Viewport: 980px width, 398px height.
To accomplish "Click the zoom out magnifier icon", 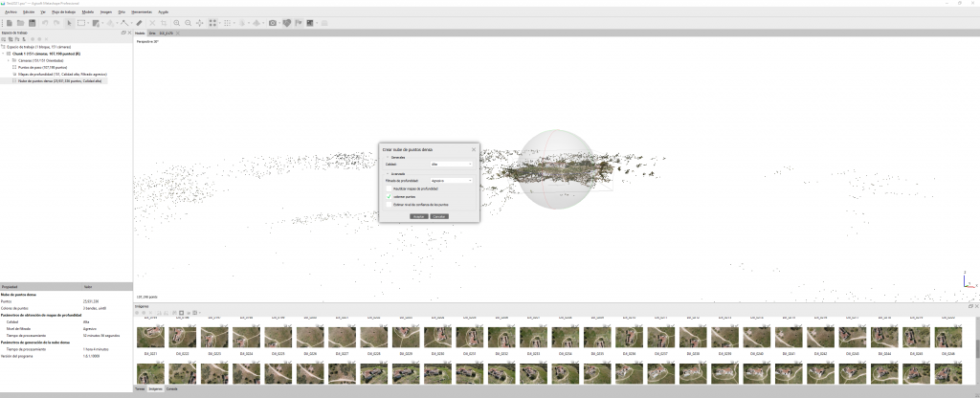I will [189, 23].
